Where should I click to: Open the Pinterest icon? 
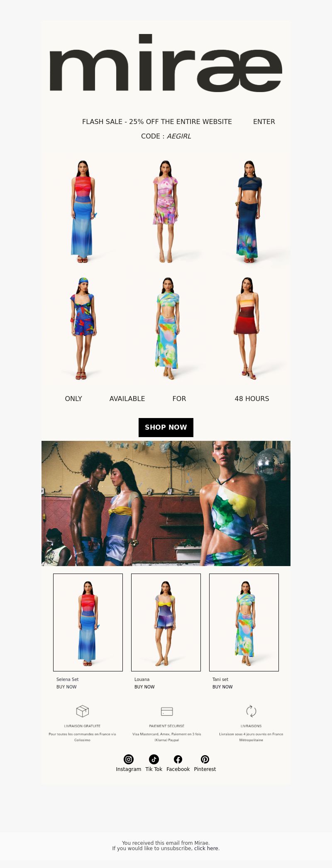[x=205, y=759]
